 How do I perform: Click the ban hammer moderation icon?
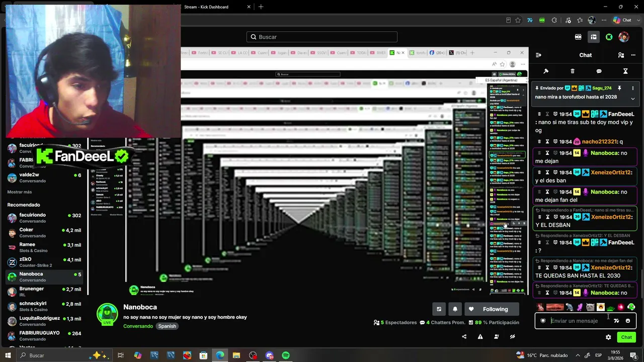tap(546, 71)
